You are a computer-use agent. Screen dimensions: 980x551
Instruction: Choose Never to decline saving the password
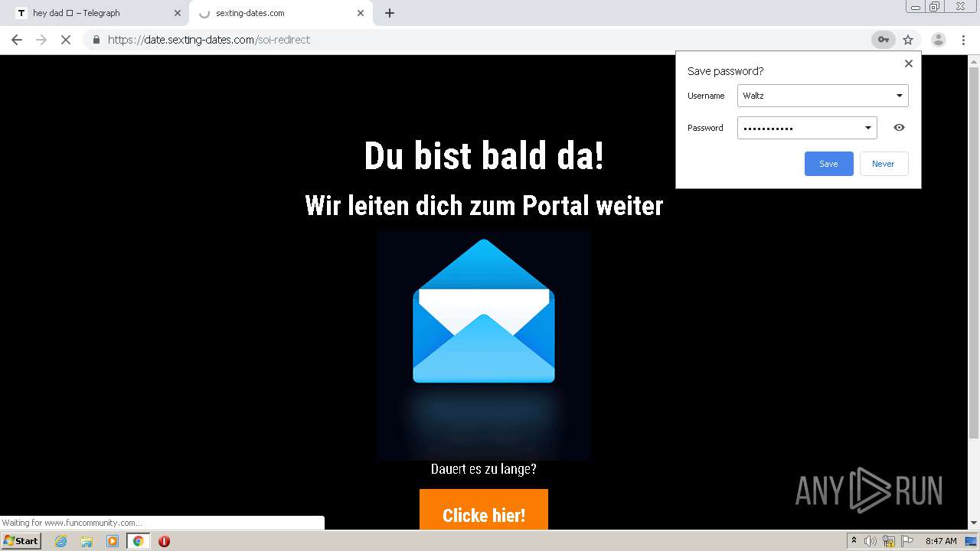point(884,164)
